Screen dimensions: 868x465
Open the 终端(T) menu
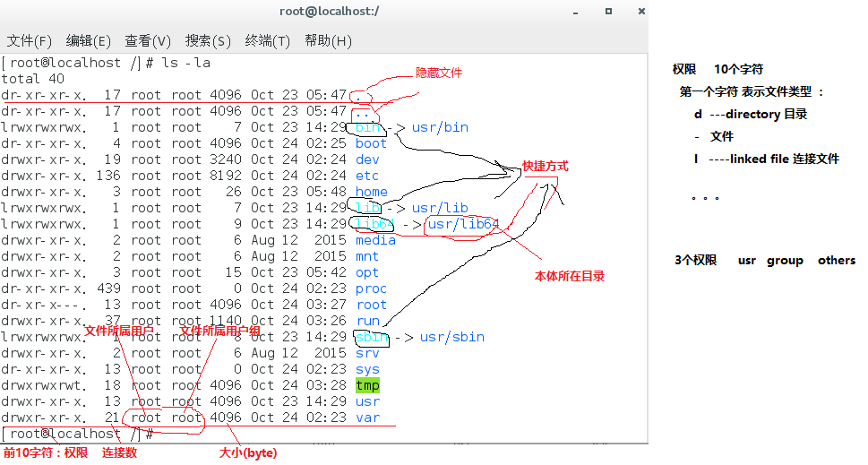(x=267, y=41)
